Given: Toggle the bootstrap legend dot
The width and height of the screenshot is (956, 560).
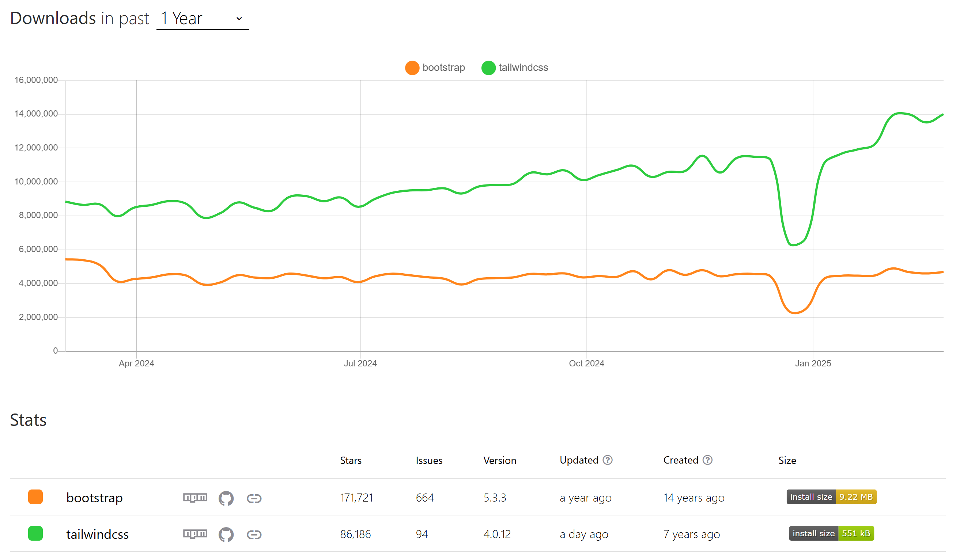Looking at the screenshot, I should pos(412,68).
